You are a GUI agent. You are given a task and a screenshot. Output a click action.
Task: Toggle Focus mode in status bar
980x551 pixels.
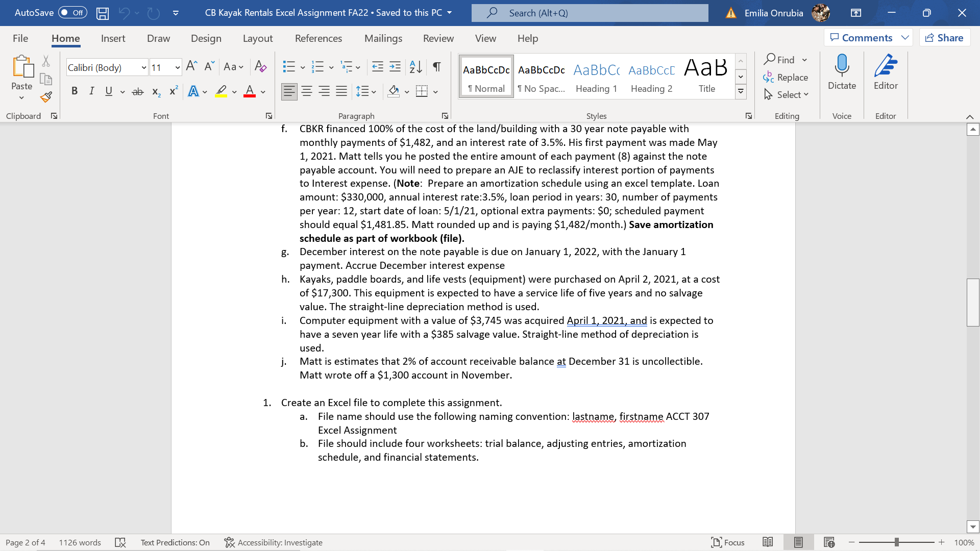pos(728,542)
